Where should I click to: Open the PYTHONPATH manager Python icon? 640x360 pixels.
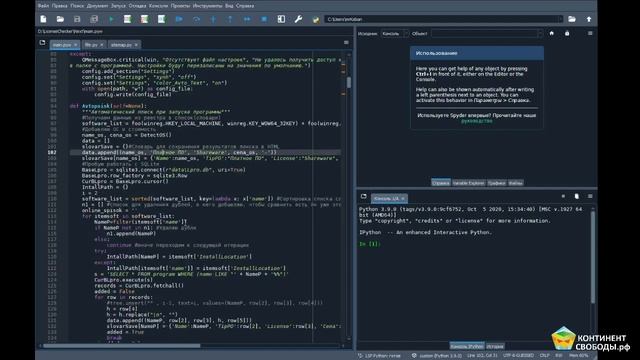316,19
